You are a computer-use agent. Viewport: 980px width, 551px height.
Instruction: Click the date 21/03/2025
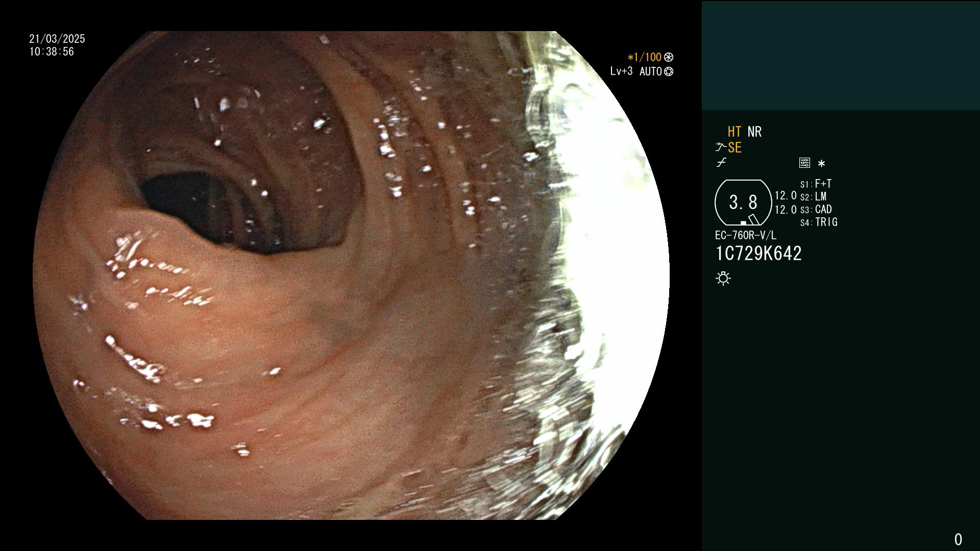(57, 39)
